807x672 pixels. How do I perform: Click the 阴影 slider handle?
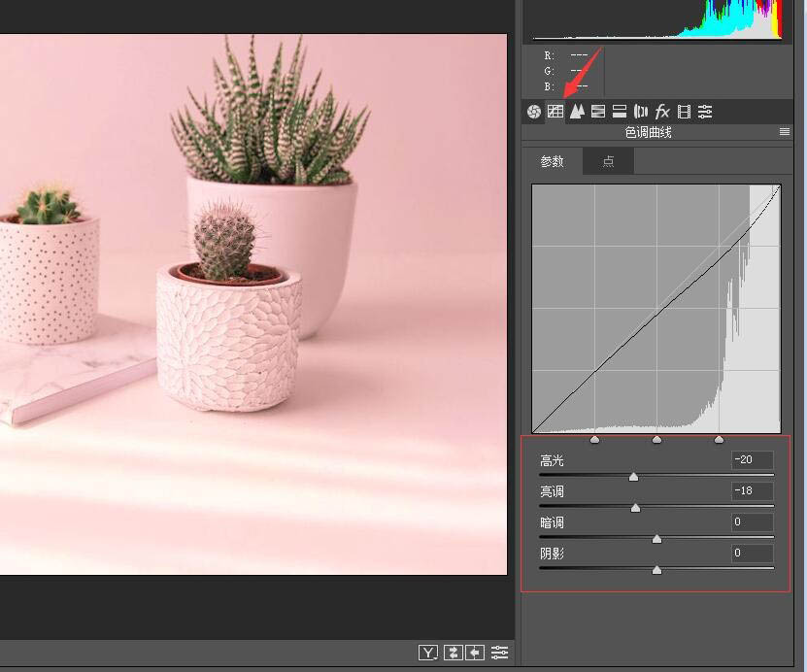pyautogui.click(x=656, y=570)
